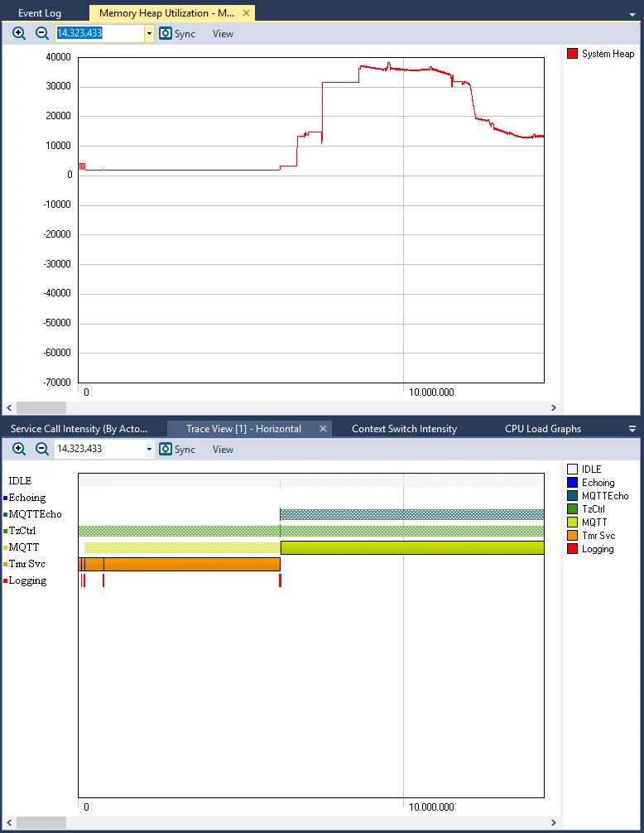Zoom in on the Trace View panel

19,449
